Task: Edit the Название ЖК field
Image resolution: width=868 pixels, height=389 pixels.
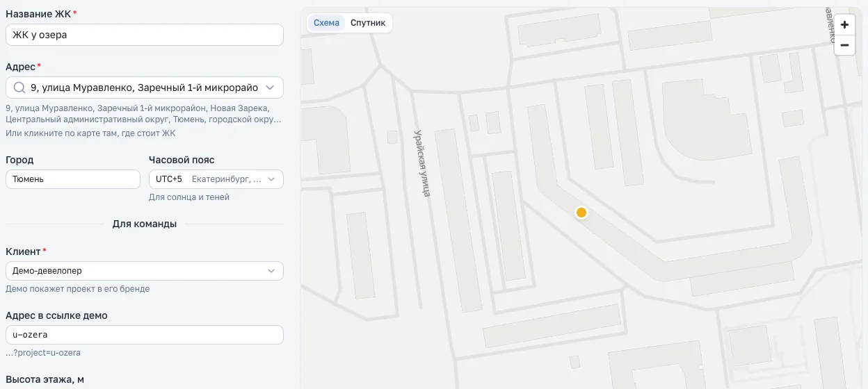Action: click(x=145, y=35)
